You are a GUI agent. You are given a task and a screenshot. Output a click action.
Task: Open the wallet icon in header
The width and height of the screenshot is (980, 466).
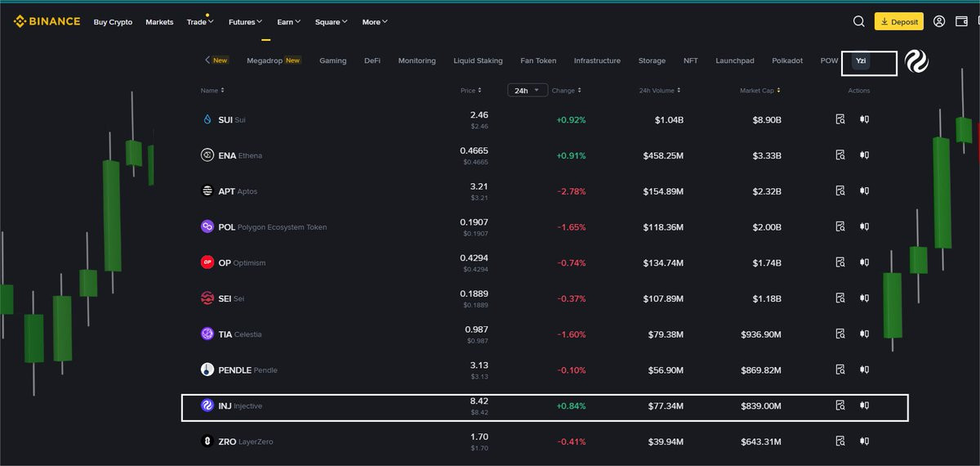[x=962, y=21]
